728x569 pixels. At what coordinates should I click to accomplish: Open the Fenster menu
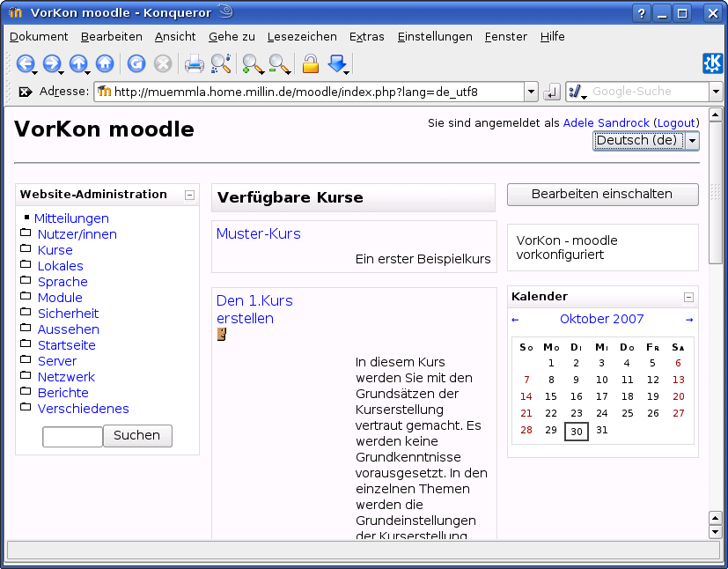click(505, 37)
